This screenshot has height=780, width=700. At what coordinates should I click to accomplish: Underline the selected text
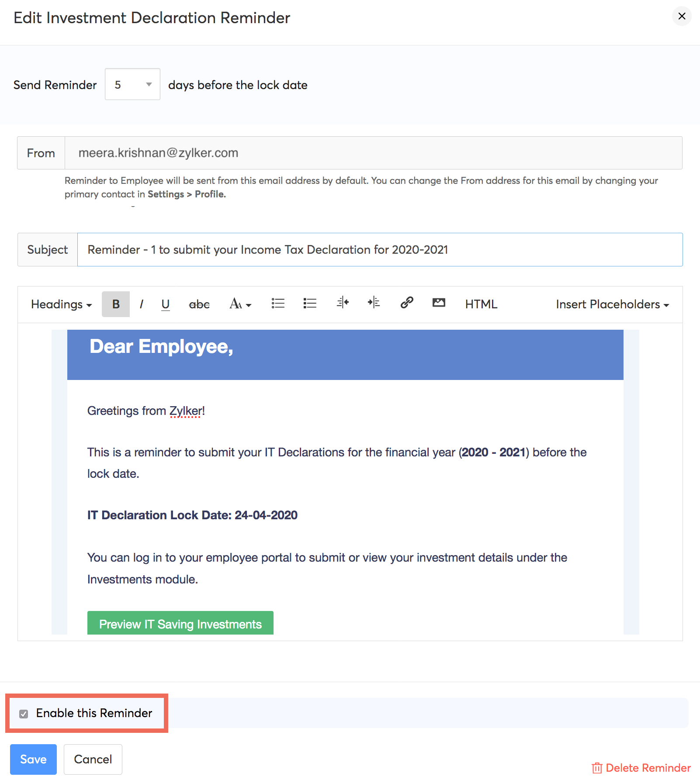point(165,304)
